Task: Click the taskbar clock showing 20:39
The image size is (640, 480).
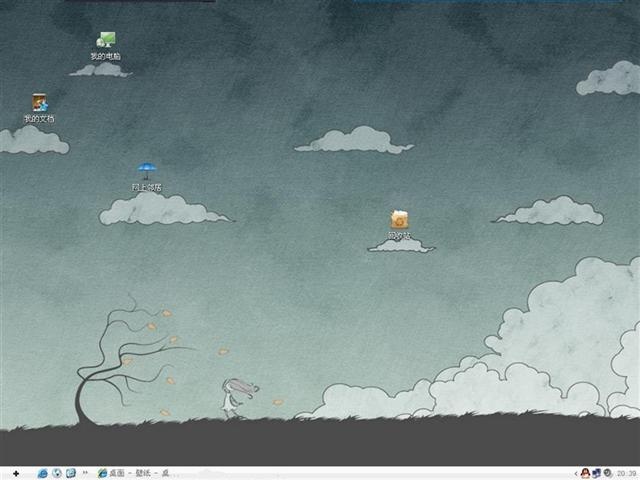Action: [626, 473]
